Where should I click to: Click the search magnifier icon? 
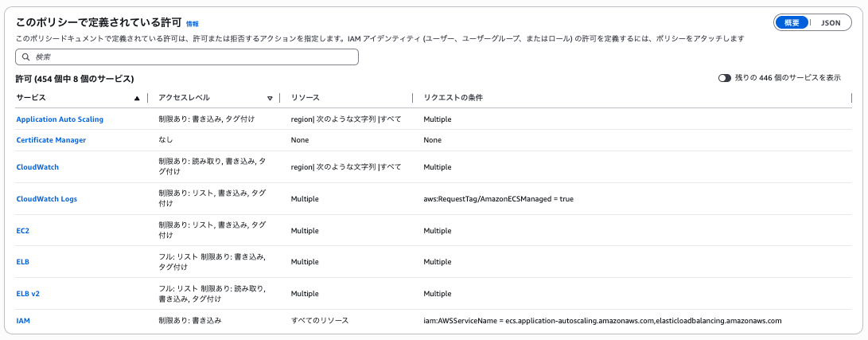tap(25, 57)
